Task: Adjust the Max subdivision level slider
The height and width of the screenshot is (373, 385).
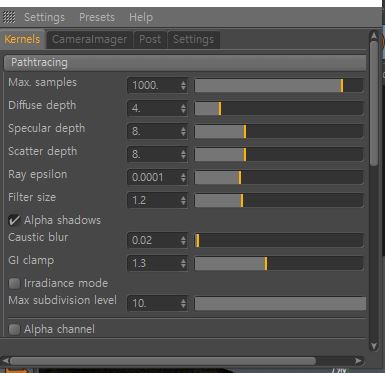Action: click(x=280, y=303)
